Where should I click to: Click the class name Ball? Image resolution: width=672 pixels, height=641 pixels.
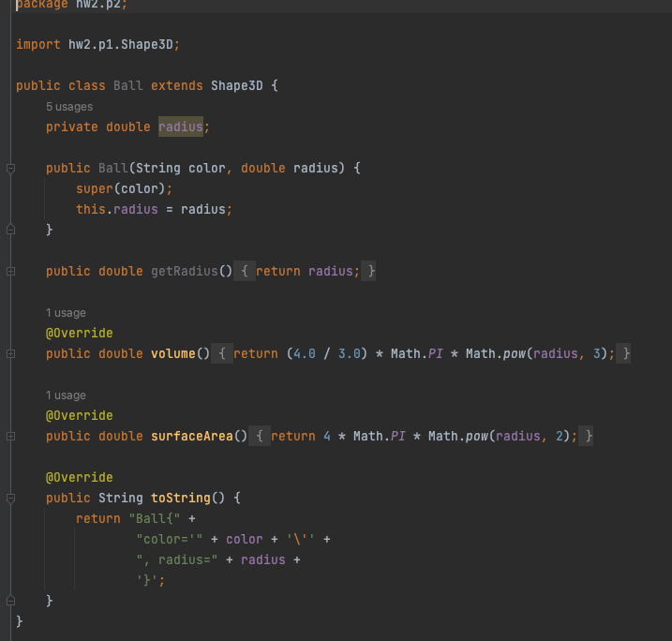(127, 85)
